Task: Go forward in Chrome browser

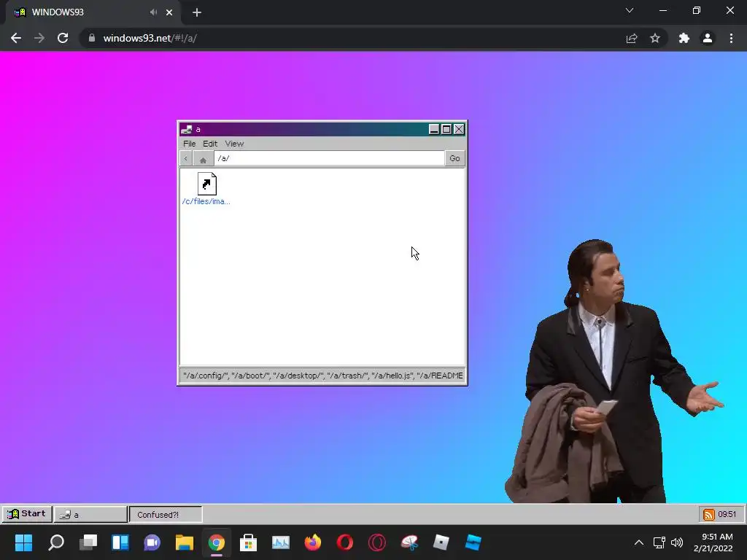Action: coord(39,38)
